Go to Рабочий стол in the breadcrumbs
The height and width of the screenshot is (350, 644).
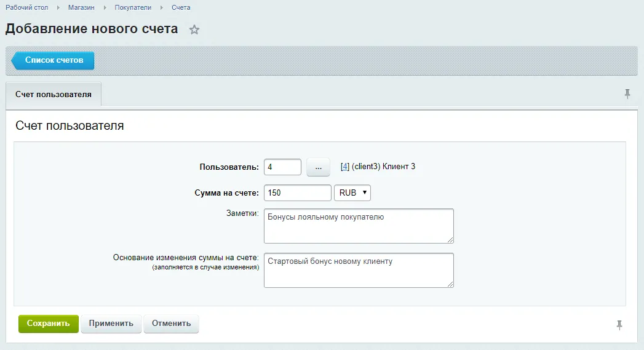[x=27, y=7]
